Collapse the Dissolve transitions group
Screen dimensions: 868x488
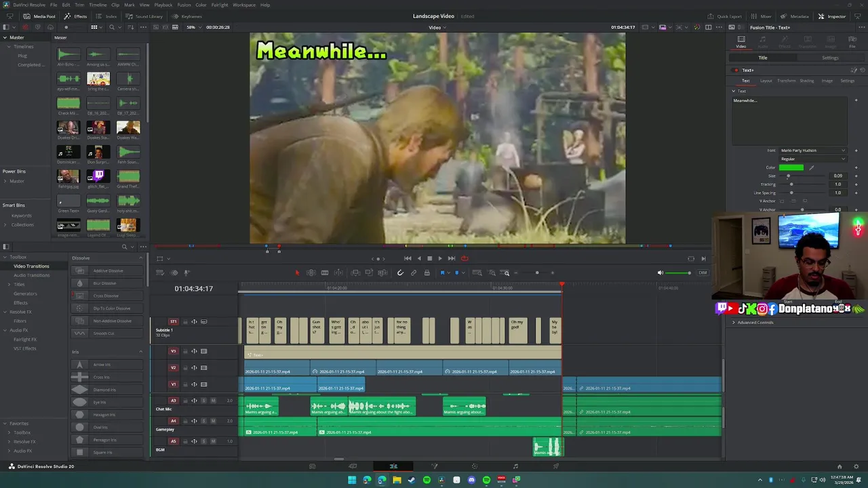pos(141,258)
